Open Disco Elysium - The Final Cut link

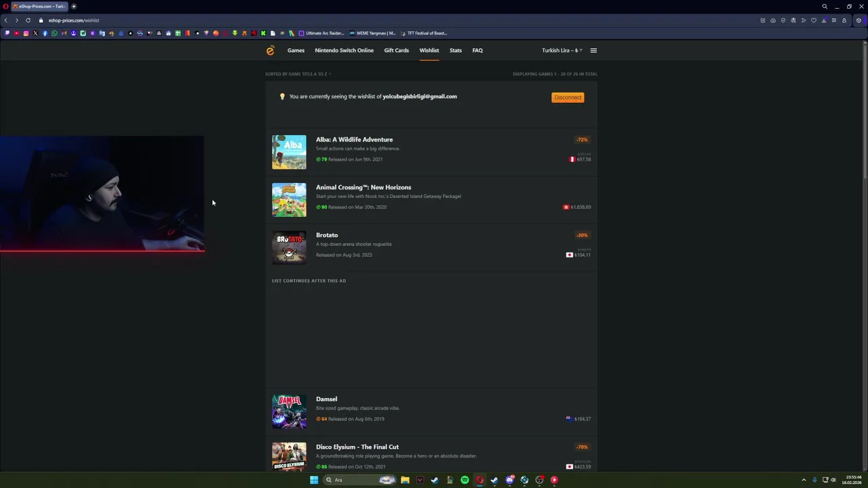(x=357, y=447)
